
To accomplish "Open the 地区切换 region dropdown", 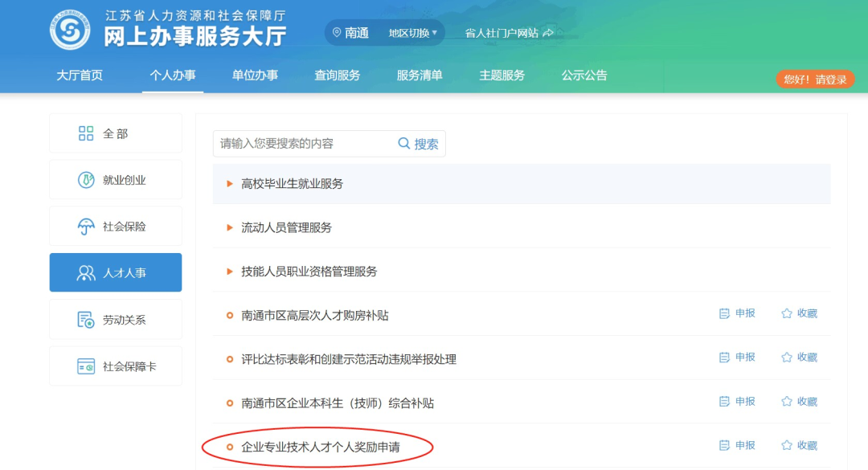I will point(413,33).
